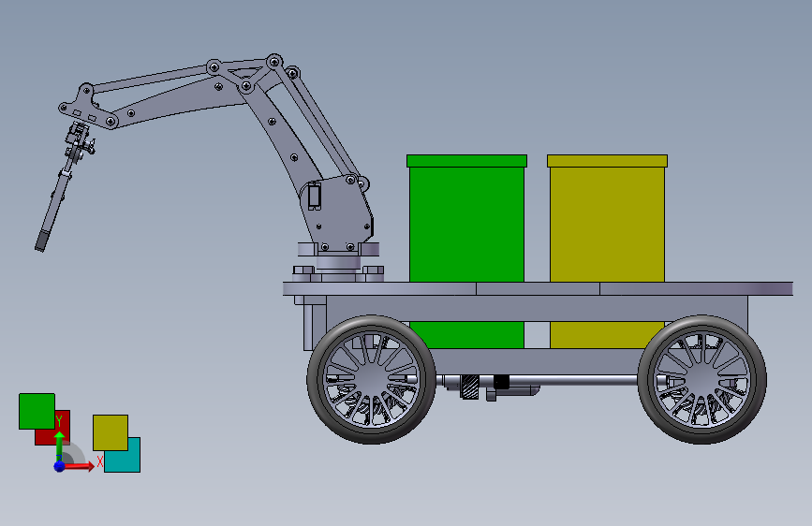
Task: Click the green square beside the triad
Action: [37, 411]
